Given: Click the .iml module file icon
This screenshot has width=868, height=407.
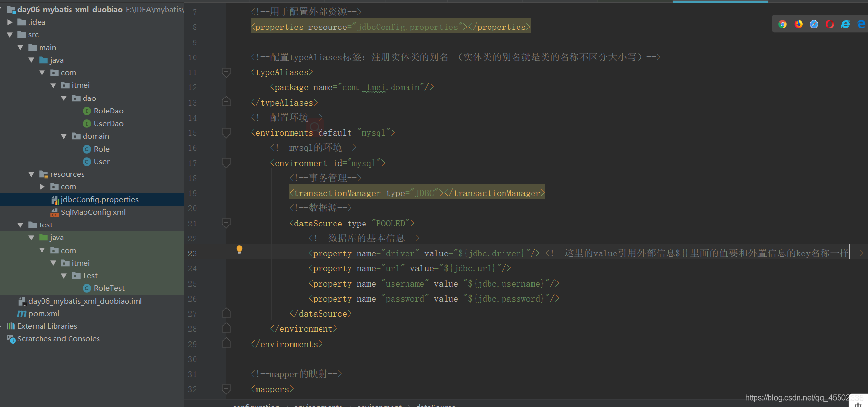Looking at the screenshot, I should [x=22, y=301].
